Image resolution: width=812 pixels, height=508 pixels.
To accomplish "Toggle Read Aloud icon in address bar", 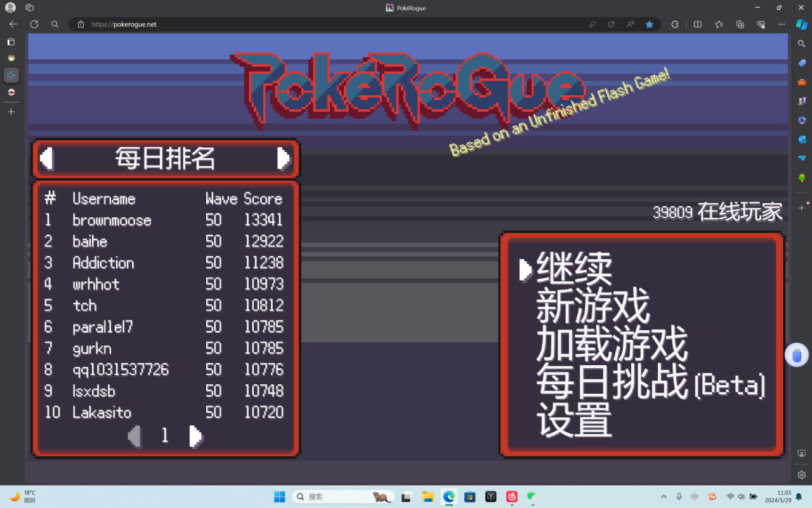I will coord(631,24).
